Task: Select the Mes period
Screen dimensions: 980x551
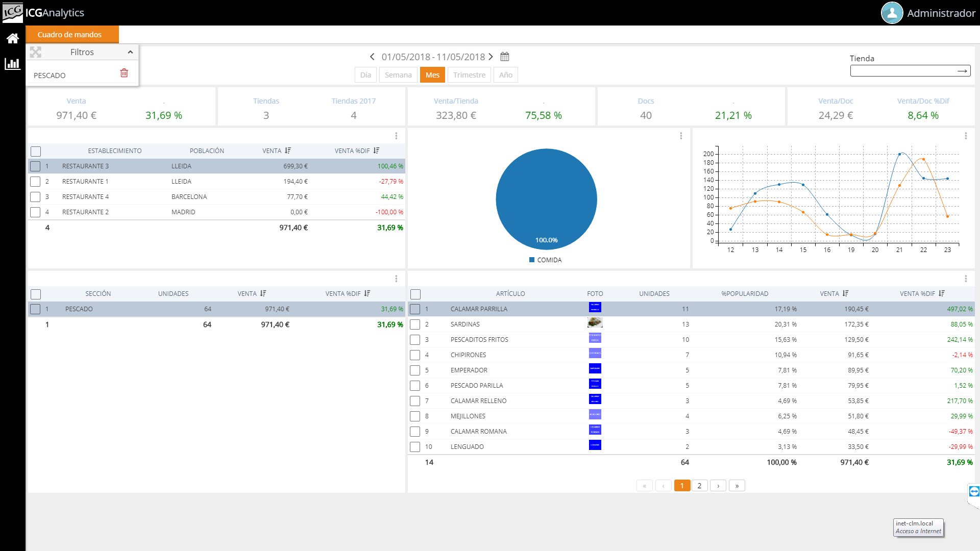Action: click(x=432, y=75)
